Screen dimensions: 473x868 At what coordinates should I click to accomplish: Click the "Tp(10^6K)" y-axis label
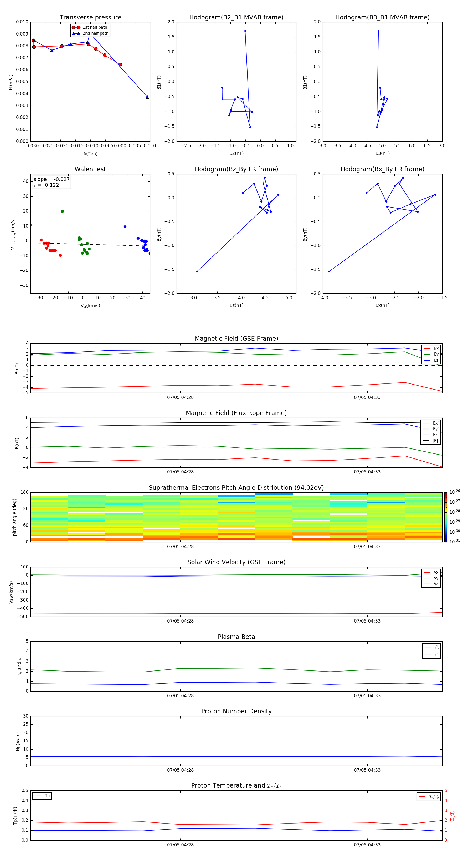(x=15, y=815)
